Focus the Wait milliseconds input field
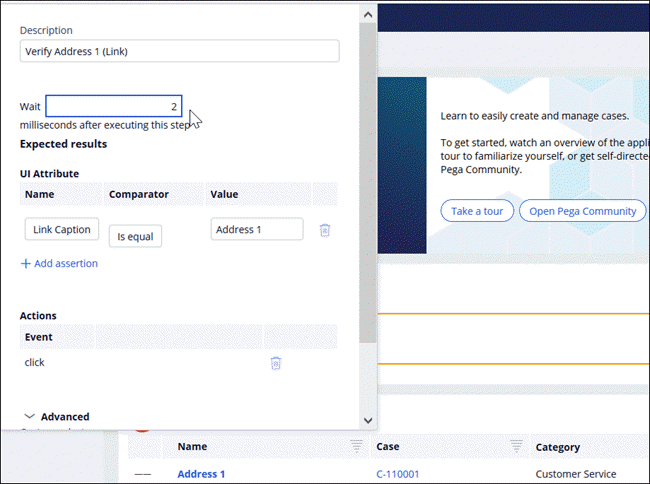This screenshot has width=650, height=484. click(113, 106)
